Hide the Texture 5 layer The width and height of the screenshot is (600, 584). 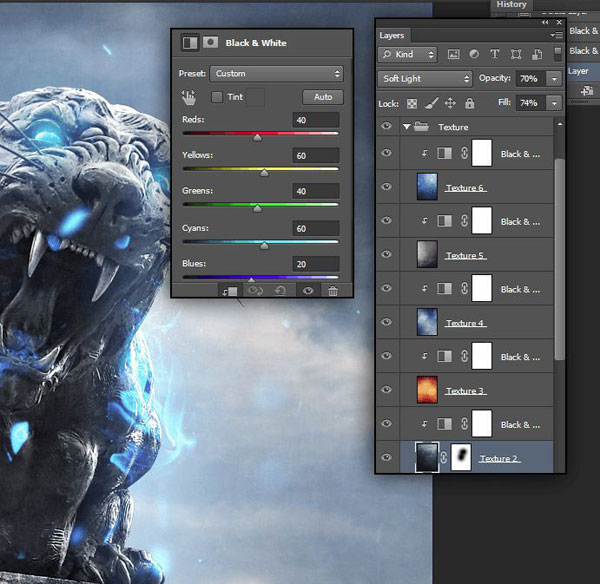tap(386, 254)
